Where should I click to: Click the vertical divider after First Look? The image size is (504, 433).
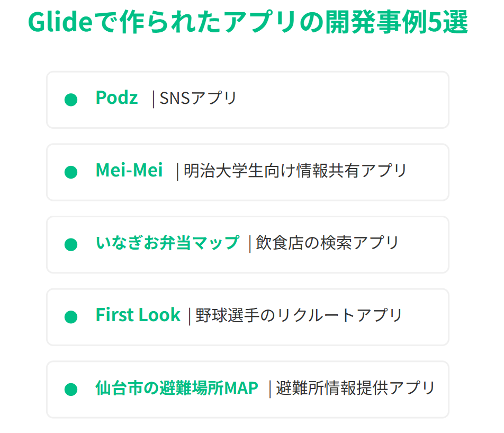(190, 316)
